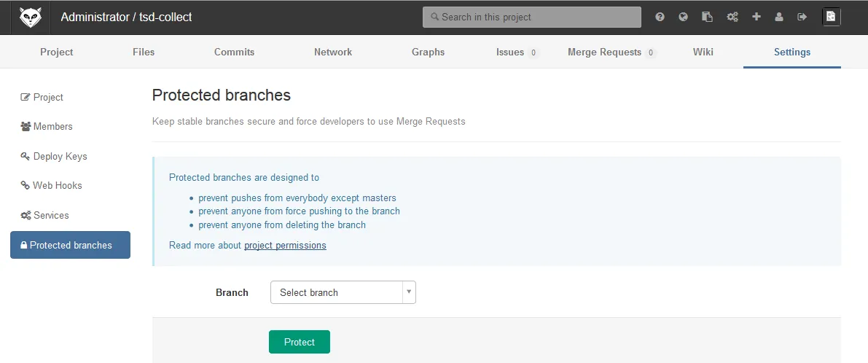Open the Select branch dropdown
The width and height of the screenshot is (868, 363).
(343, 292)
